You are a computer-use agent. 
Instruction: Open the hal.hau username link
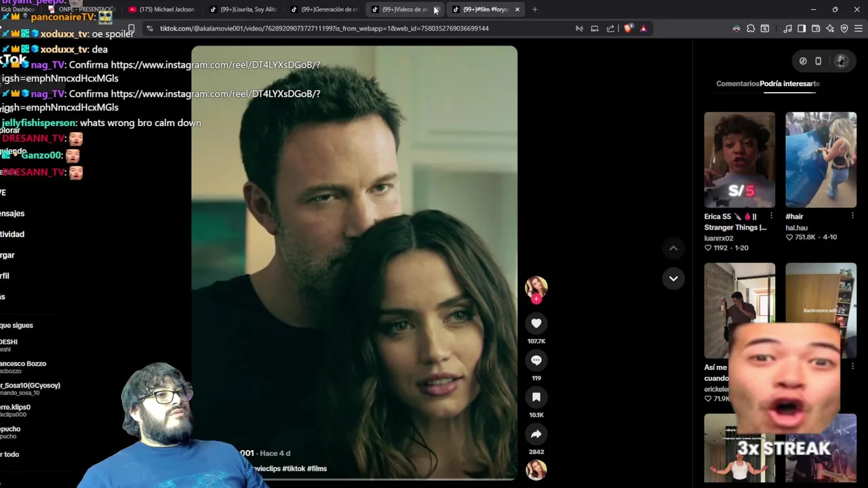[796, 228]
